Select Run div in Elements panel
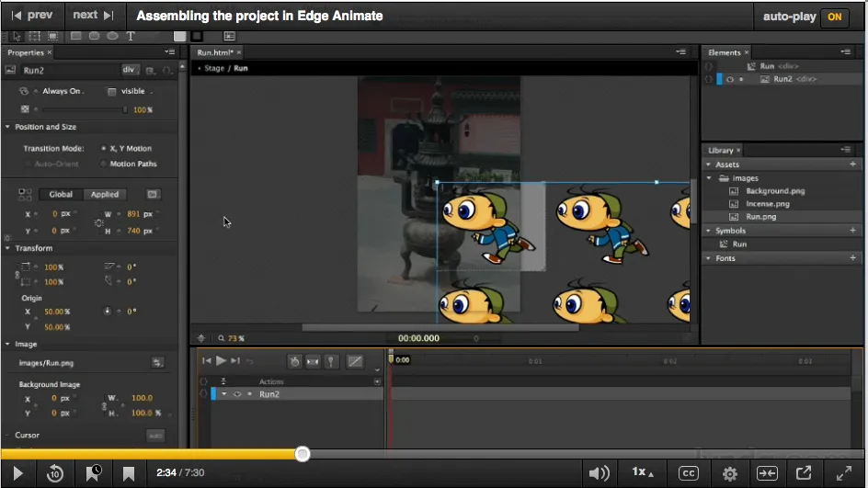The image size is (868, 488). [781, 66]
